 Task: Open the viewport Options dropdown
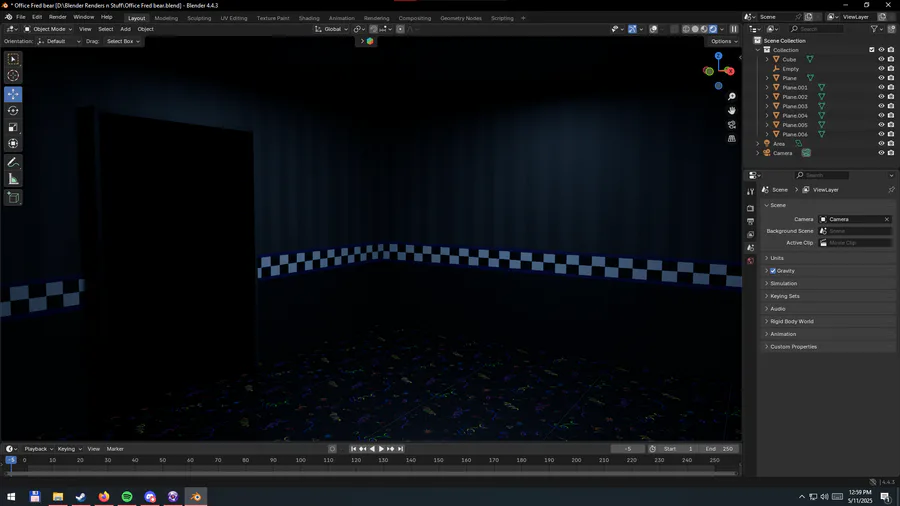click(723, 41)
